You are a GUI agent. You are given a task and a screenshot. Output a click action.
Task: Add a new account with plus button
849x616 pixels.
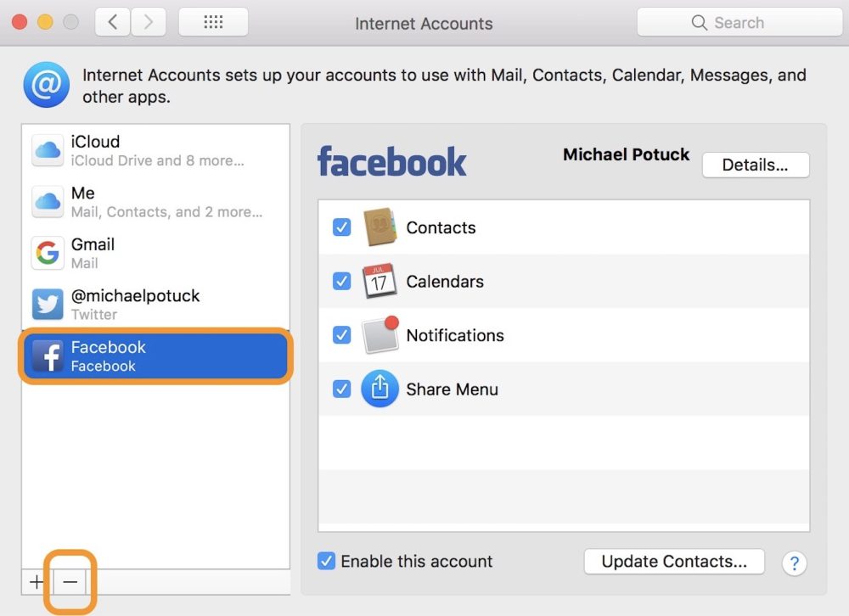click(x=37, y=582)
